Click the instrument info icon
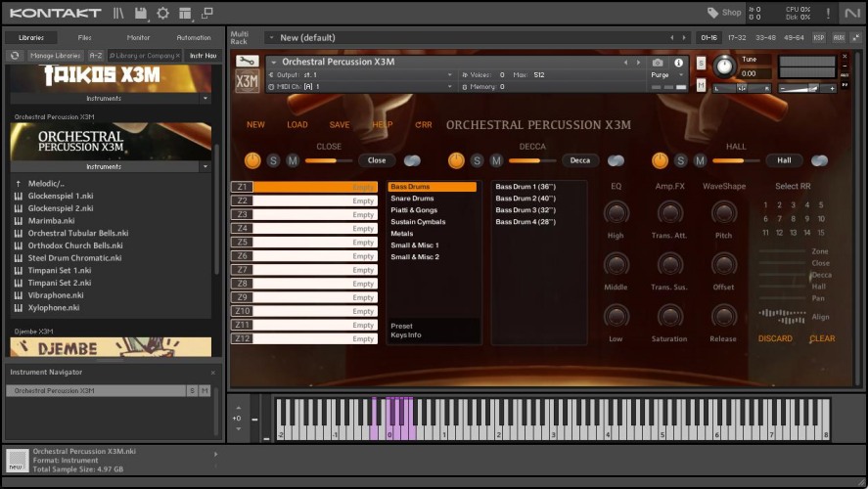 [678, 63]
